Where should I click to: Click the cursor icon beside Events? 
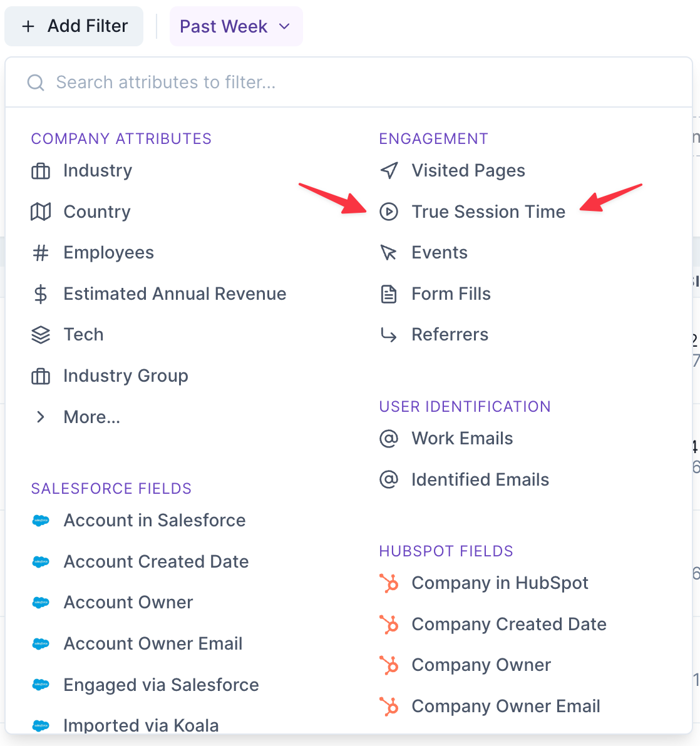pos(389,253)
